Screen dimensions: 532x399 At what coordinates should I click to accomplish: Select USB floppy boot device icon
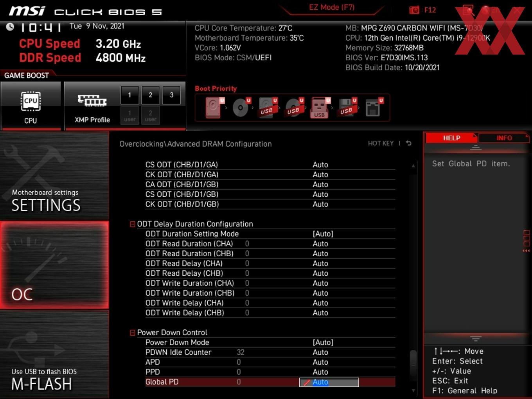point(347,108)
